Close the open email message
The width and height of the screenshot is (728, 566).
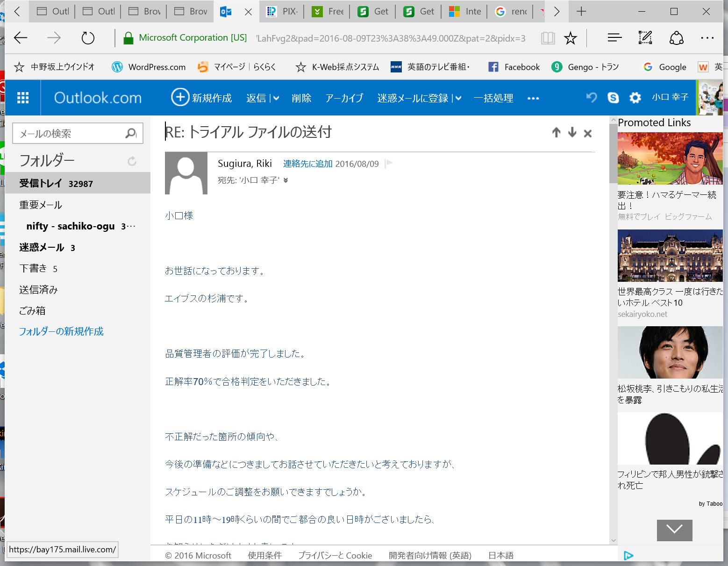(x=588, y=133)
